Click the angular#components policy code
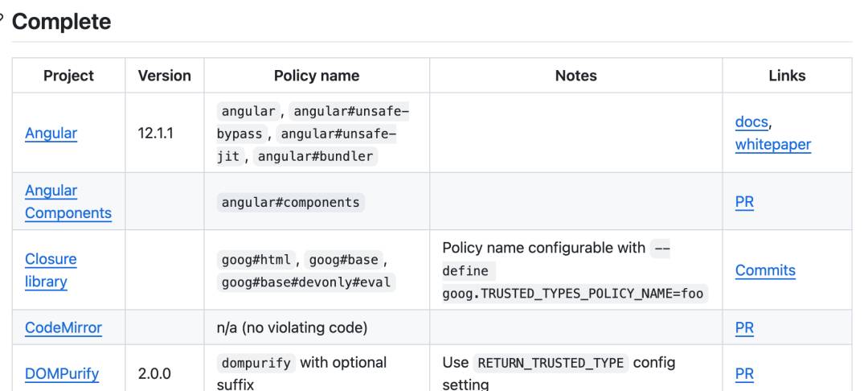The image size is (868, 391). pyautogui.click(x=291, y=202)
